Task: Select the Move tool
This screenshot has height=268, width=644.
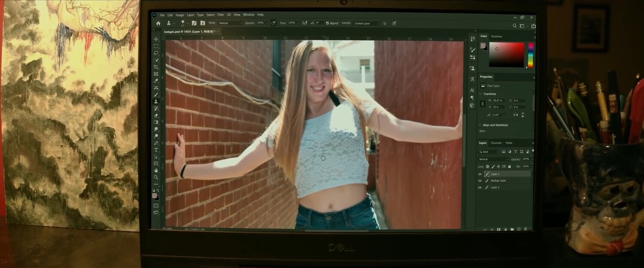Action: click(156, 39)
